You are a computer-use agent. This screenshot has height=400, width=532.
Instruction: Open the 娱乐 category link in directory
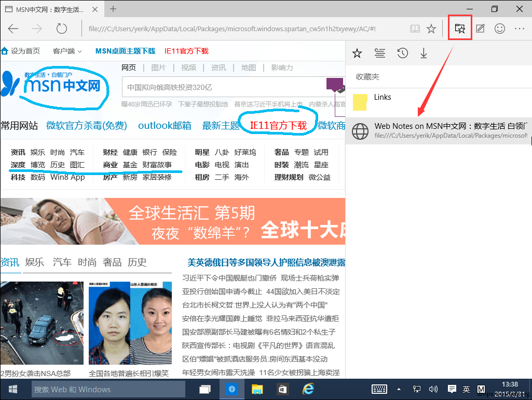coord(38,152)
